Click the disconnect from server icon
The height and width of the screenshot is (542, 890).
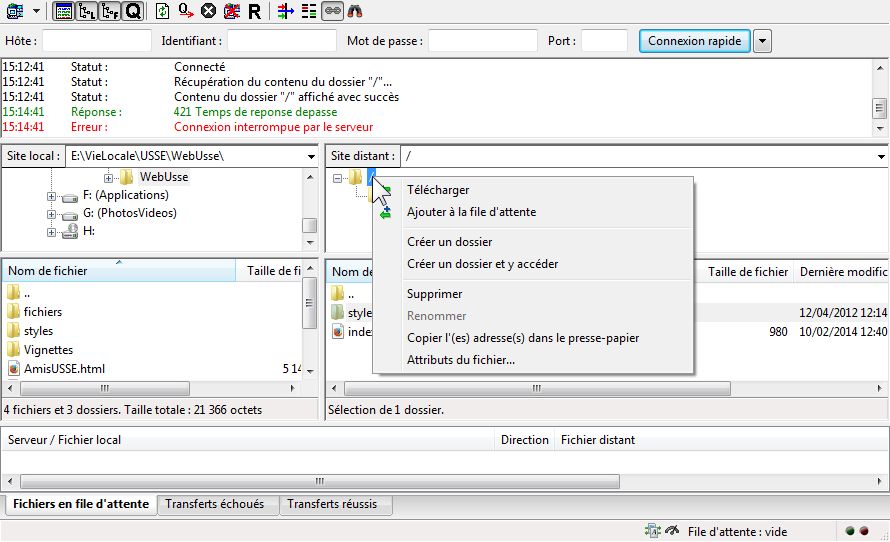tap(231, 11)
